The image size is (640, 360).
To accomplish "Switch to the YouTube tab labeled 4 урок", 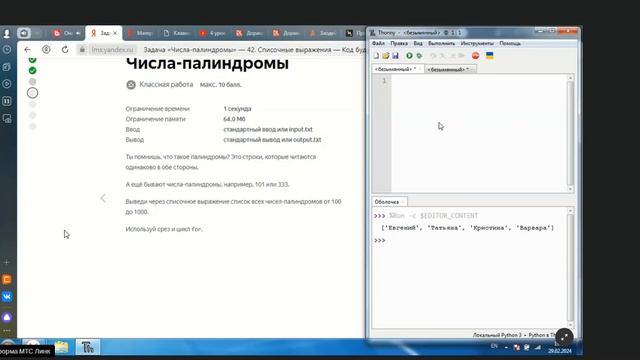I will [x=212, y=33].
